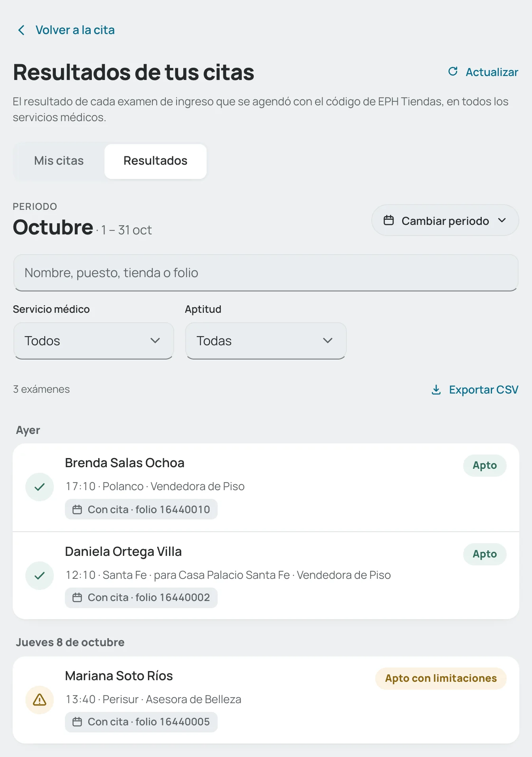Click the calendar icon in Cambiar periodo
Screen dimensions: 532x757
coord(389,221)
